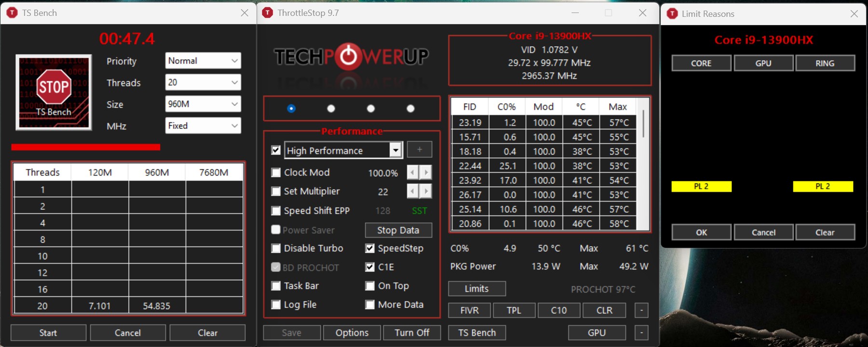Check the Disable Turbo checkbox
Screen dimensions: 868x347
[276, 248]
